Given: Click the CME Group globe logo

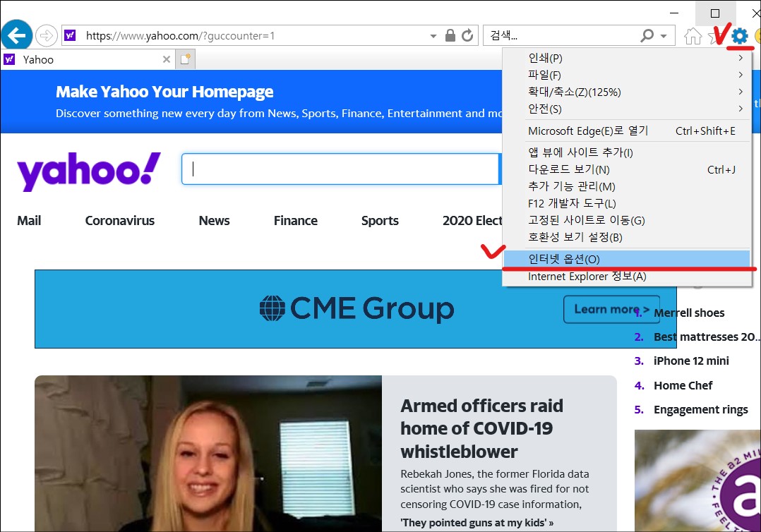Looking at the screenshot, I should click(x=272, y=308).
